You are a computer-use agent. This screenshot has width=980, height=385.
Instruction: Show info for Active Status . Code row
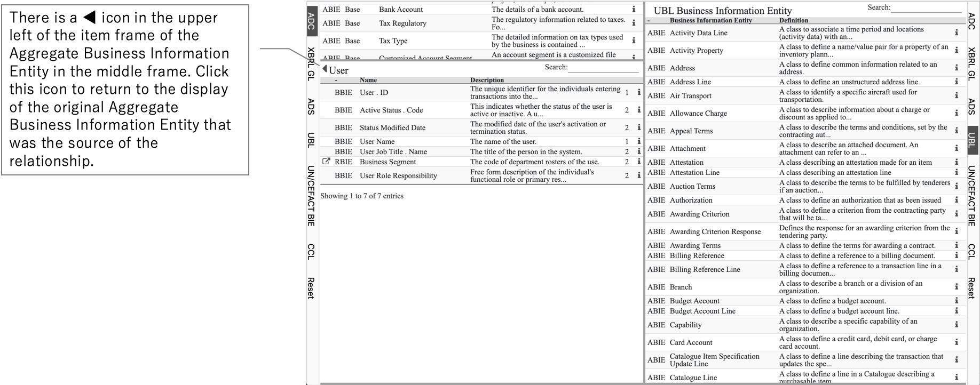point(638,110)
